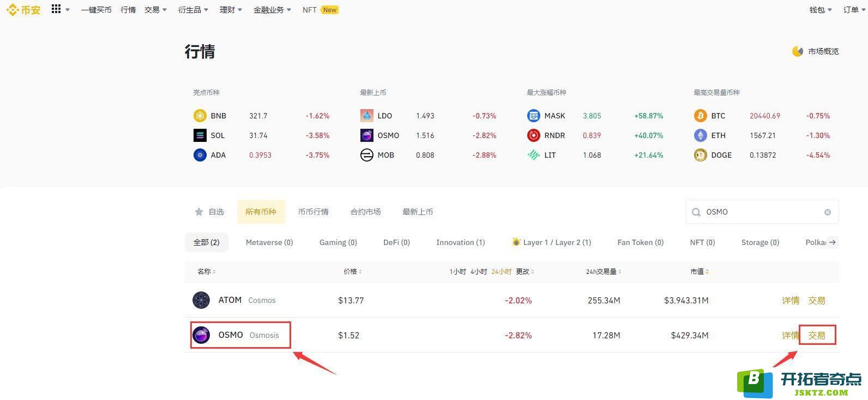Image resolution: width=868 pixels, height=400 pixels.
Task: Filter by 全部 (2) category
Action: pos(207,242)
